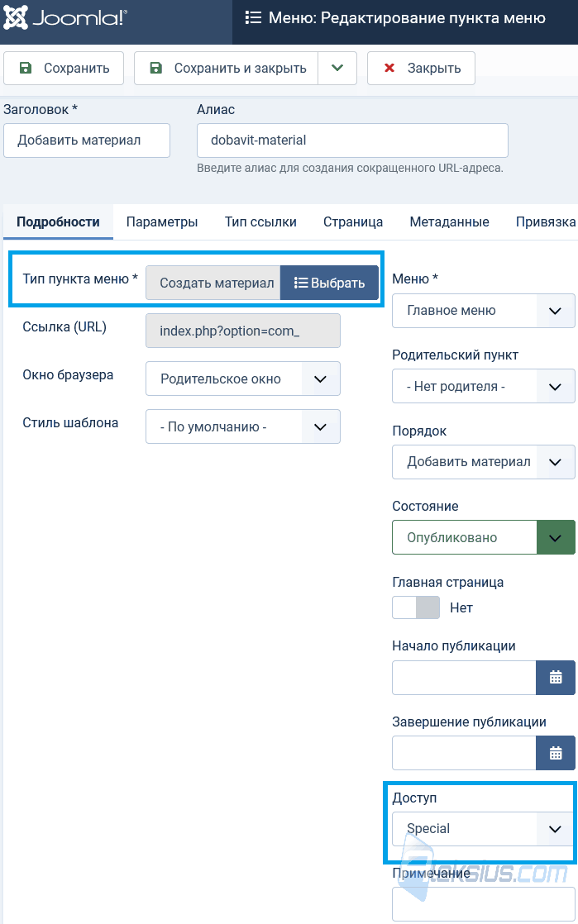Click the Joomla logo icon
578x924 pixels.
(x=15, y=18)
